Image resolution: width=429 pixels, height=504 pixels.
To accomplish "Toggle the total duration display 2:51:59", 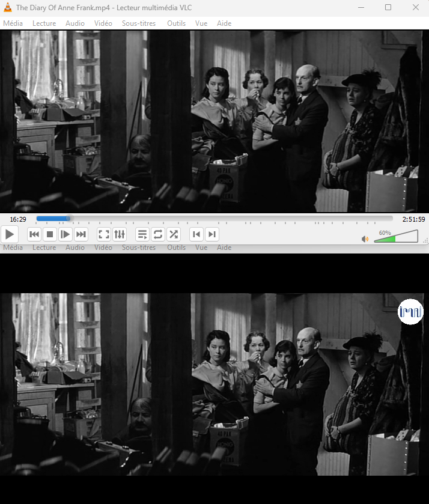I will pos(413,219).
